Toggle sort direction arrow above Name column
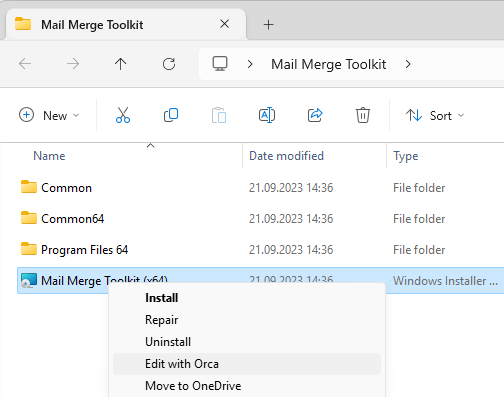504x397 pixels. 151,145
